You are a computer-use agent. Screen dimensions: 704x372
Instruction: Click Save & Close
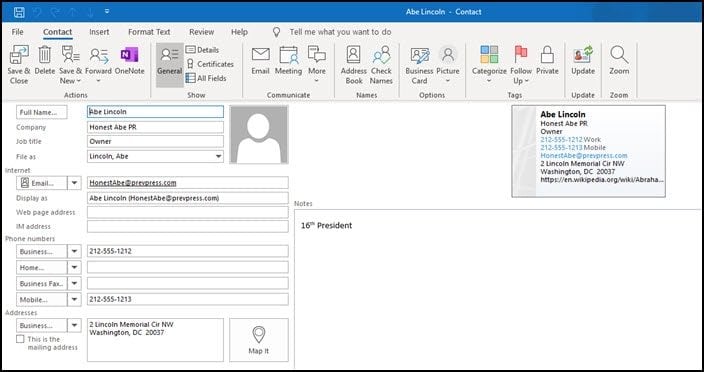[19, 65]
